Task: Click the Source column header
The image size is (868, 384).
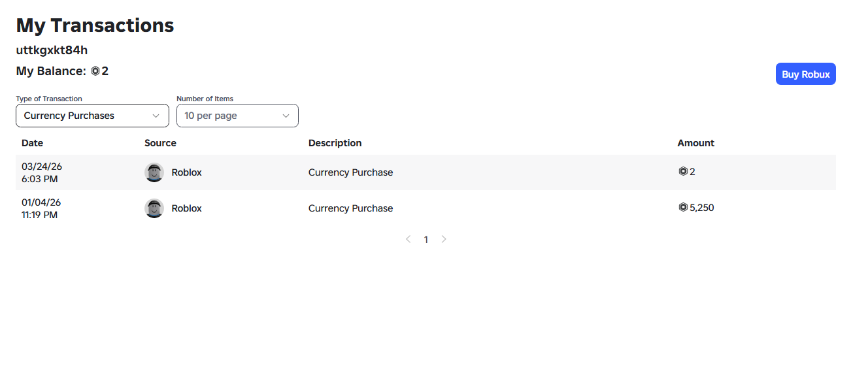Action: click(x=160, y=143)
